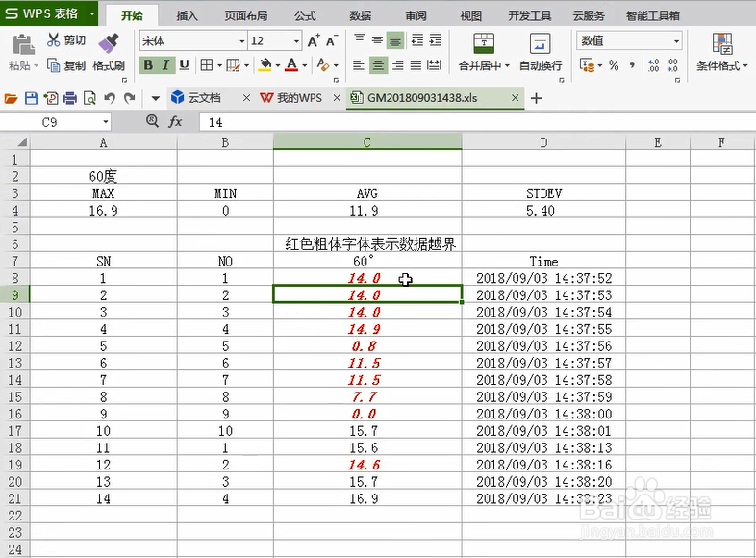Click the clear formatting eraser icon
This screenshot has height=558, width=756.
(323, 65)
